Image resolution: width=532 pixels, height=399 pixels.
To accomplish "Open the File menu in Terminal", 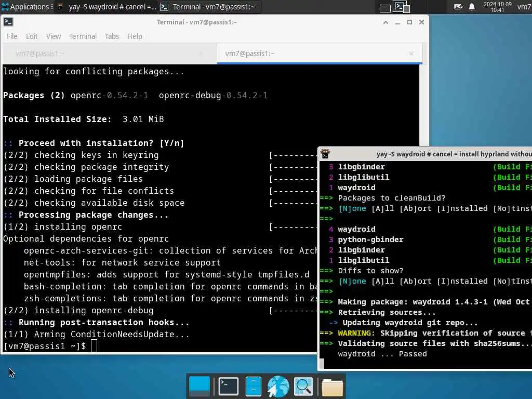I will 12,36.
